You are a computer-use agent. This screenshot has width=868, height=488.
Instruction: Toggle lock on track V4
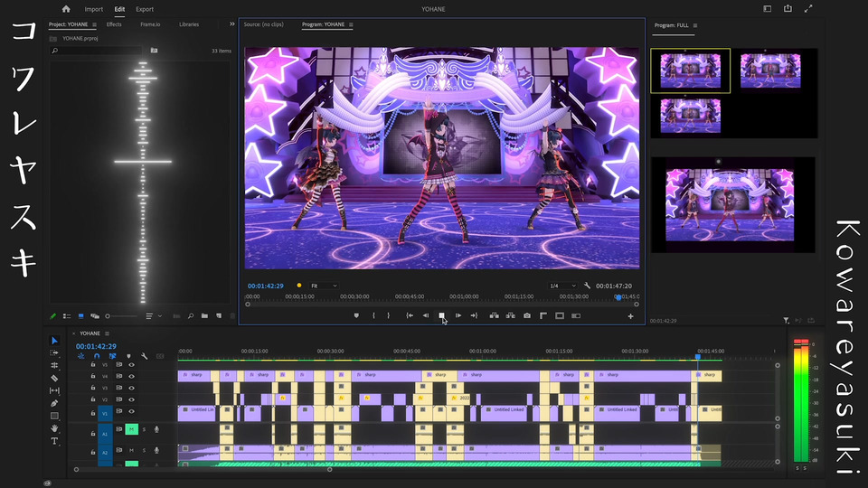point(93,376)
